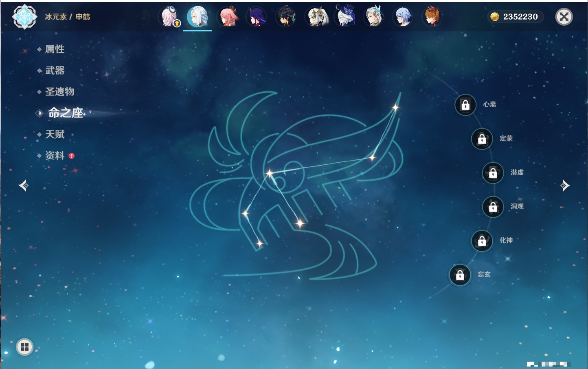Go to the 武器 weapon menu
The height and width of the screenshot is (369, 588).
(x=55, y=71)
